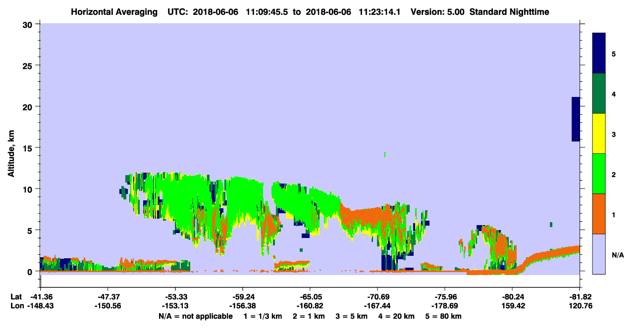
Task: Click the longitude value '120.76'
Action: 580,306
